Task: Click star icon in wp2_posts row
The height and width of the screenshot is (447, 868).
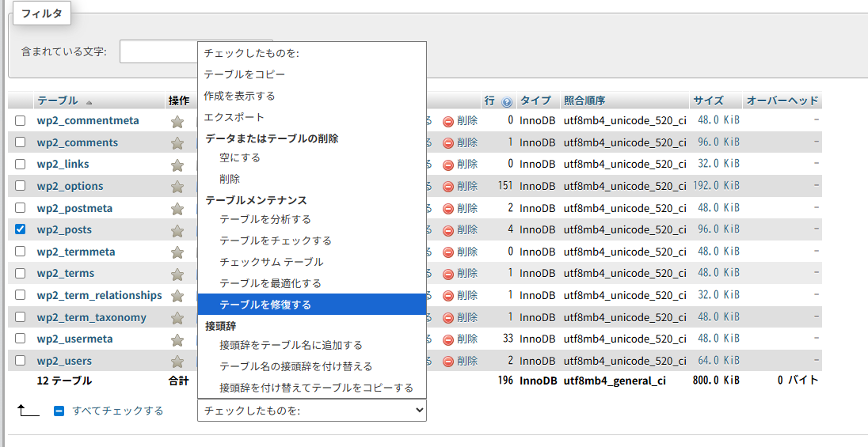Action: [177, 231]
